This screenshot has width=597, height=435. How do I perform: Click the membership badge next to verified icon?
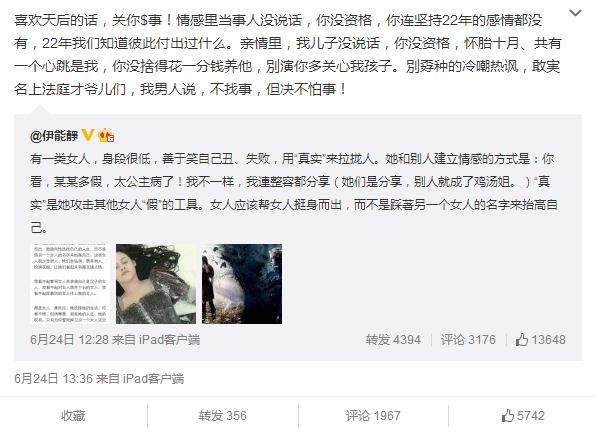106,135
